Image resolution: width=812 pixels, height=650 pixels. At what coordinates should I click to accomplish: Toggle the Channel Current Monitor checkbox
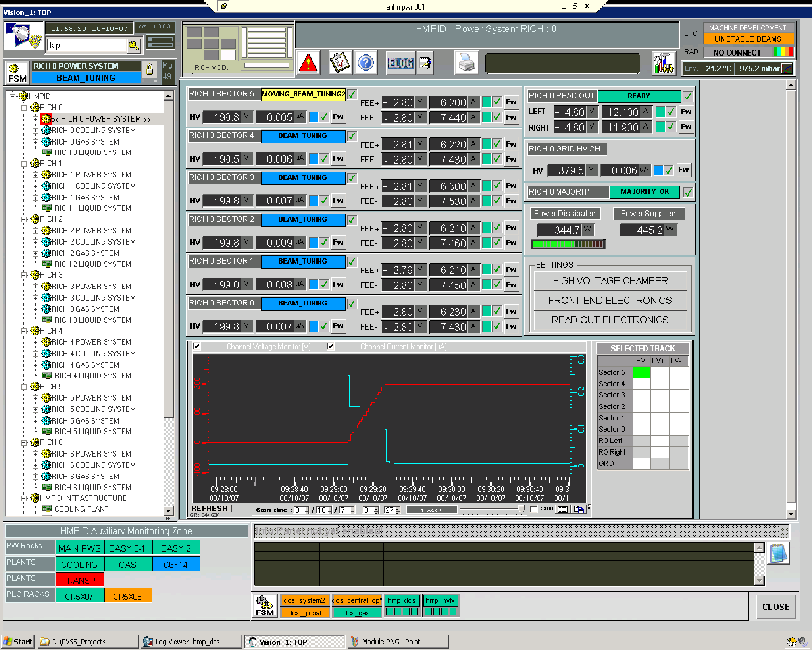[x=330, y=347]
